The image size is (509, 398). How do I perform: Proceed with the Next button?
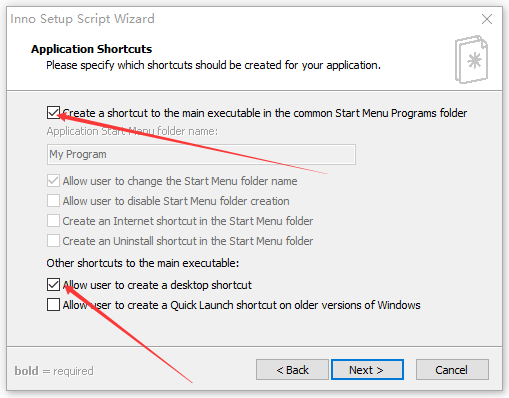pos(367,370)
